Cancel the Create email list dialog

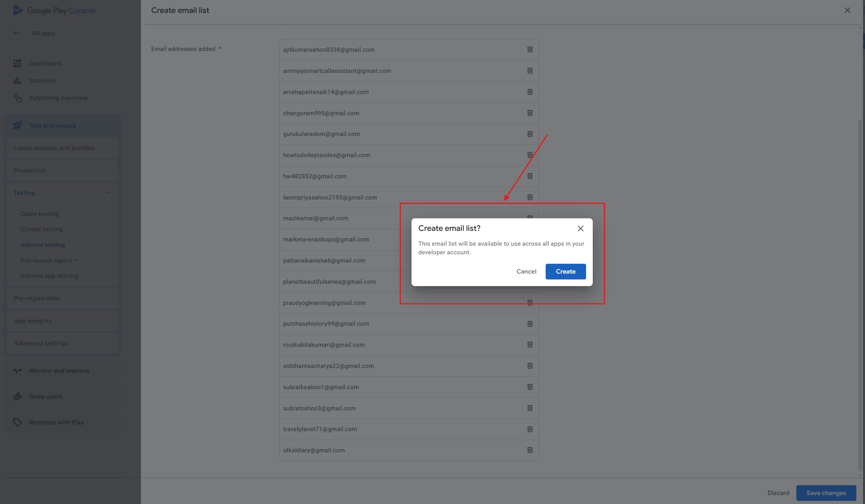click(526, 272)
